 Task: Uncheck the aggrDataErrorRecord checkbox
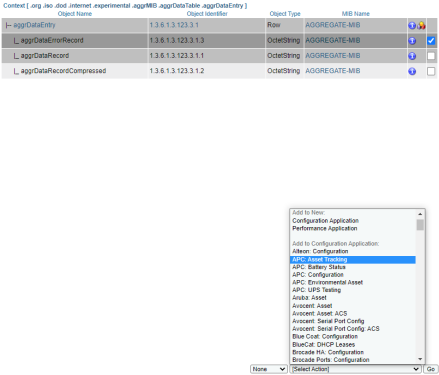(431, 41)
